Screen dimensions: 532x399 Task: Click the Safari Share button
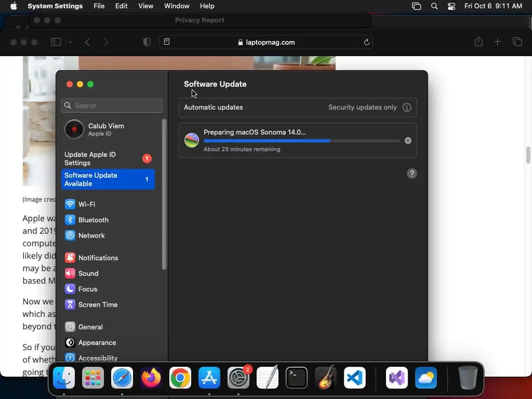coord(478,42)
